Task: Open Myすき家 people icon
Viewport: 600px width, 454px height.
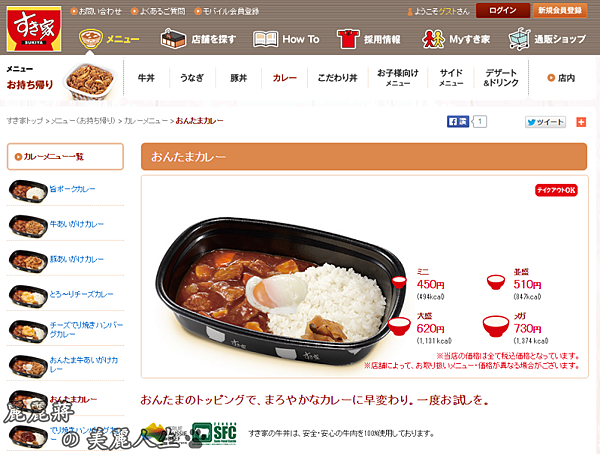Action: click(x=433, y=39)
